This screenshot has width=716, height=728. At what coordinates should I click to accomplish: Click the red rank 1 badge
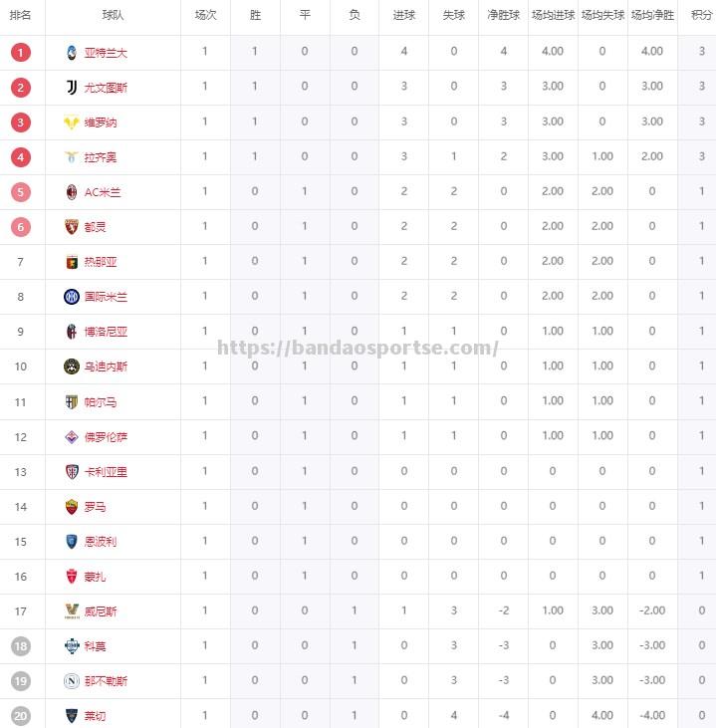pos(21,53)
